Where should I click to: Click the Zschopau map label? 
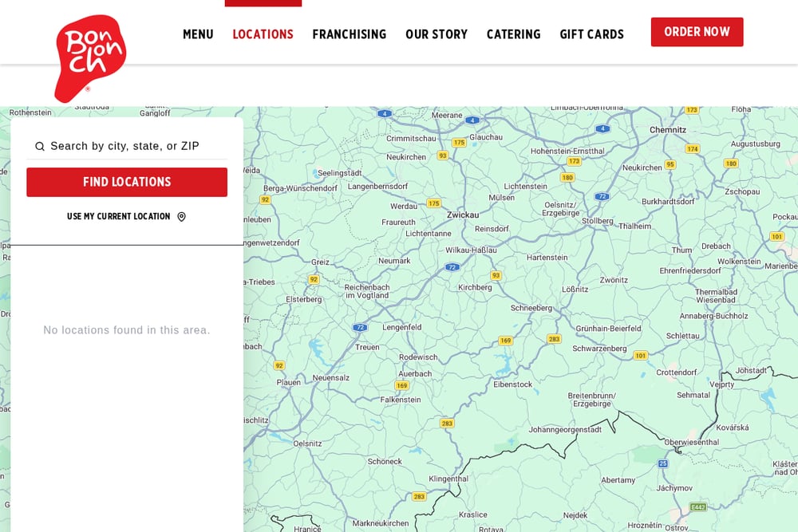[x=742, y=191]
